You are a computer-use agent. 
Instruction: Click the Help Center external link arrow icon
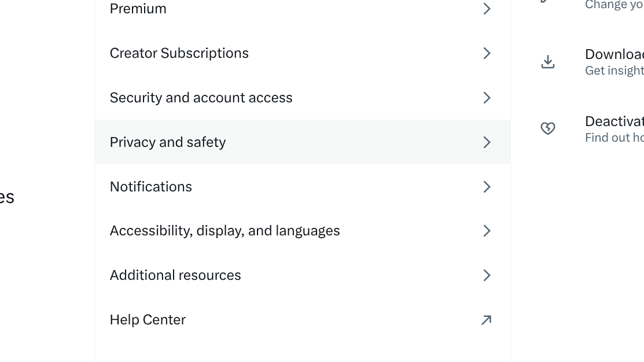(486, 320)
